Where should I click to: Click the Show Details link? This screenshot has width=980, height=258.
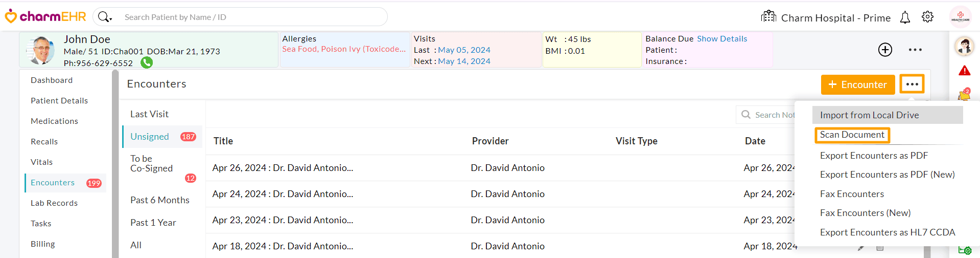click(721, 39)
